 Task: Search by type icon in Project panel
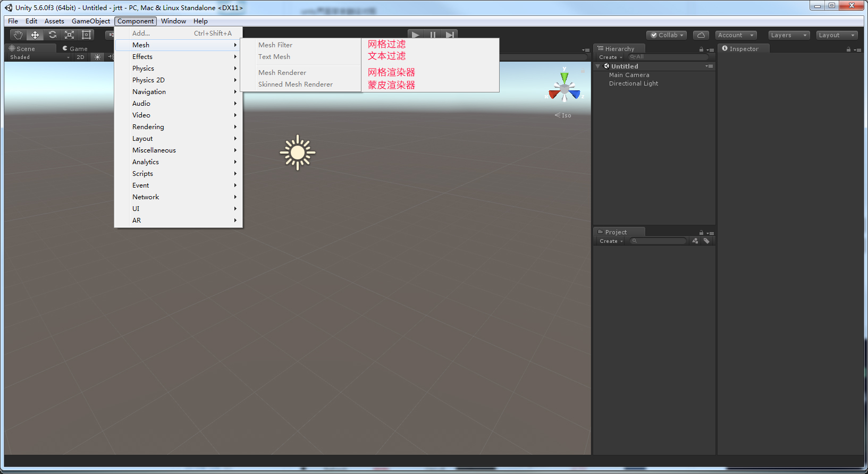click(695, 241)
